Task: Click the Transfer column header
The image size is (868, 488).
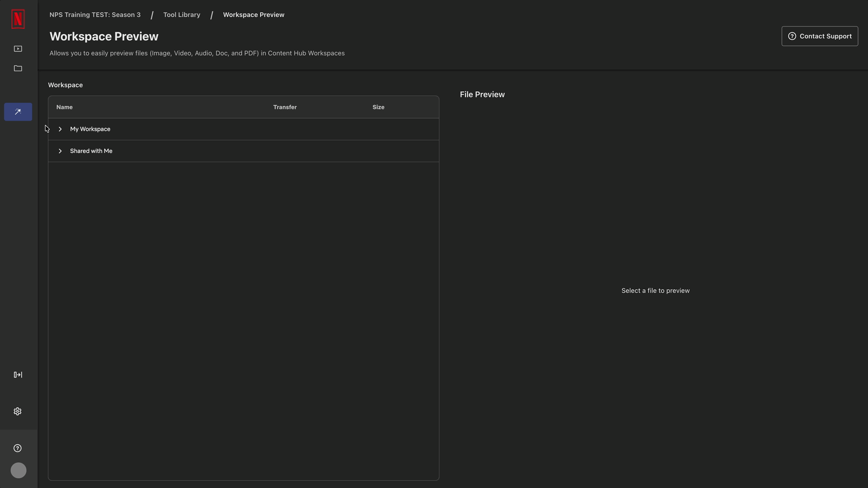Action: pos(285,107)
